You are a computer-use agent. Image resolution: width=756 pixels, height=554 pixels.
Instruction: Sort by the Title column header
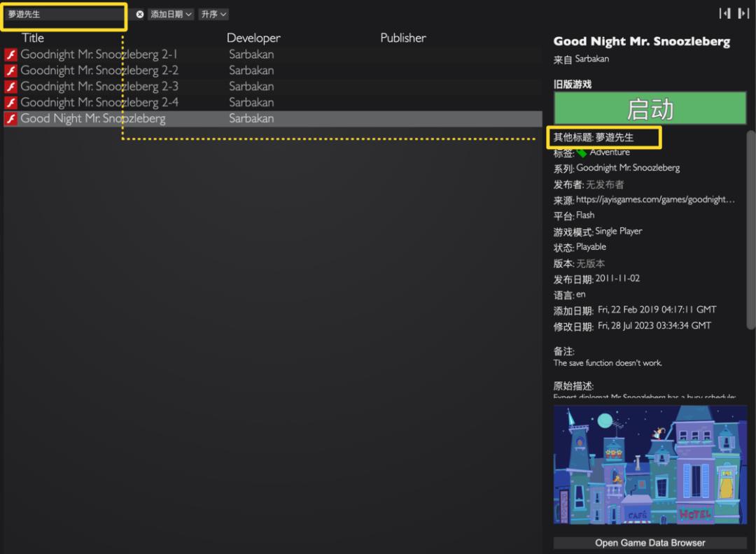(33, 38)
